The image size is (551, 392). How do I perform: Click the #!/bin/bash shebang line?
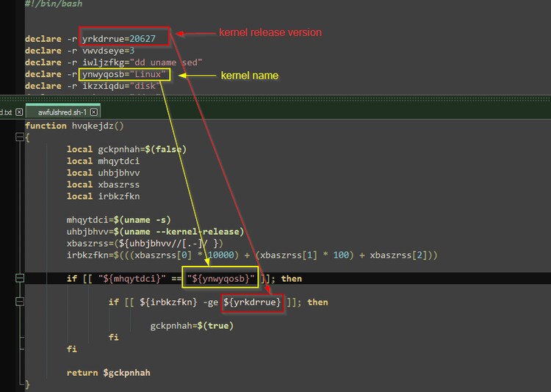pos(52,4)
